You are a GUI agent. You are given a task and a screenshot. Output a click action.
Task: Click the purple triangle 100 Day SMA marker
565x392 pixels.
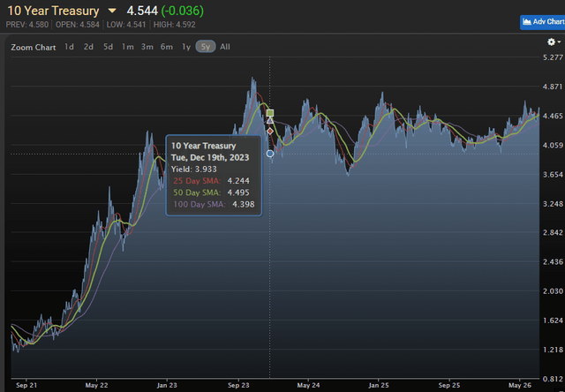[x=270, y=120]
